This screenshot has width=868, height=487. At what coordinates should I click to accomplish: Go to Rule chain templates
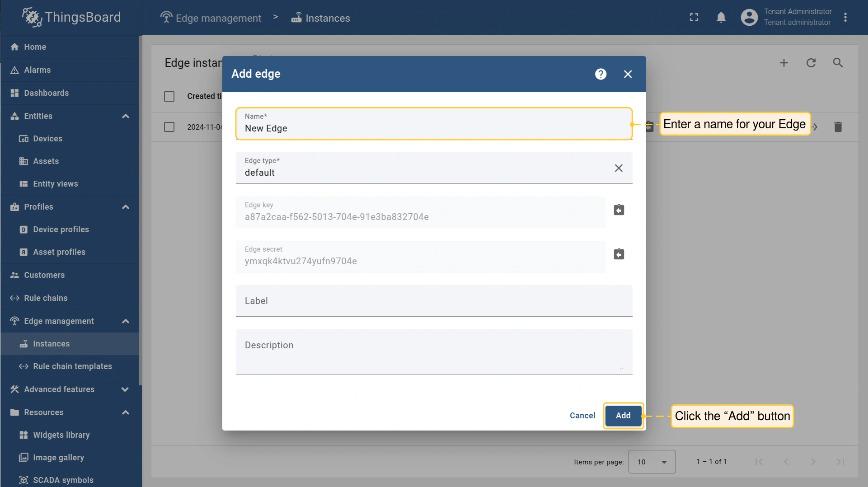point(72,366)
